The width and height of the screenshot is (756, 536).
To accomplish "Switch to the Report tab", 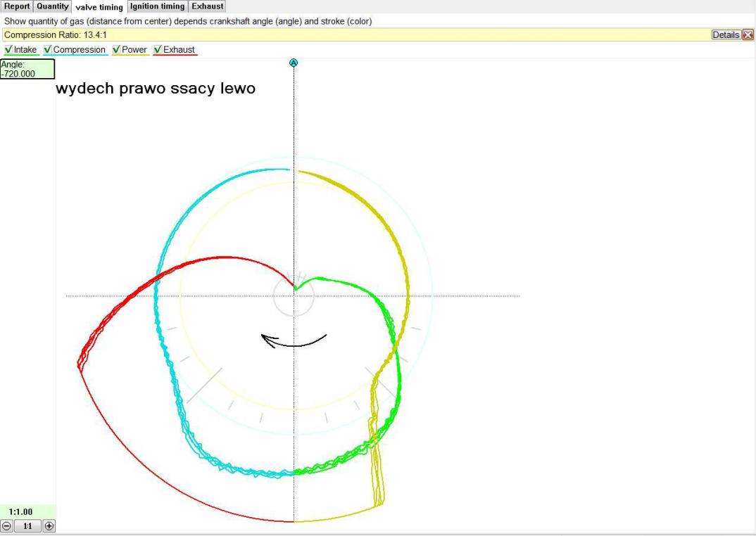I will [17, 6].
